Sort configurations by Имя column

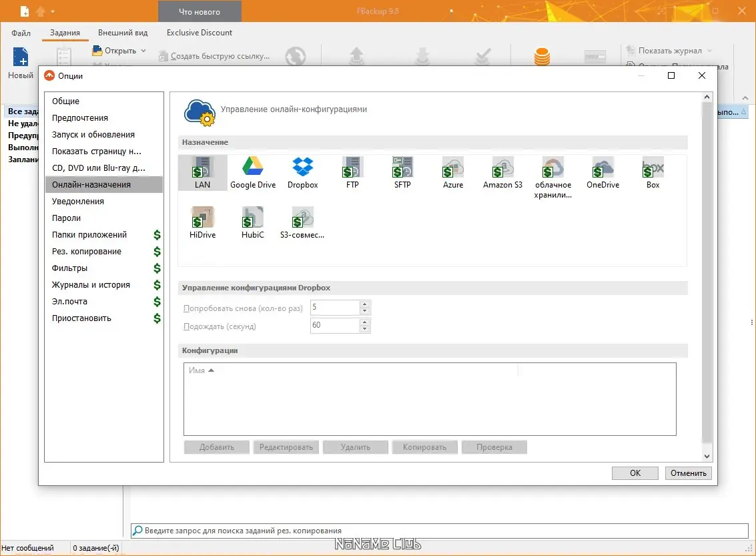201,370
